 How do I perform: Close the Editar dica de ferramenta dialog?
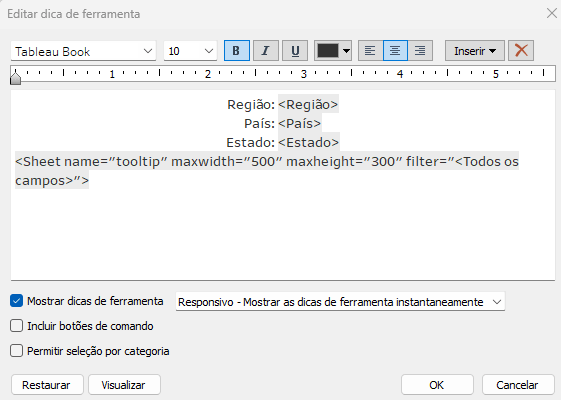pos(552,13)
